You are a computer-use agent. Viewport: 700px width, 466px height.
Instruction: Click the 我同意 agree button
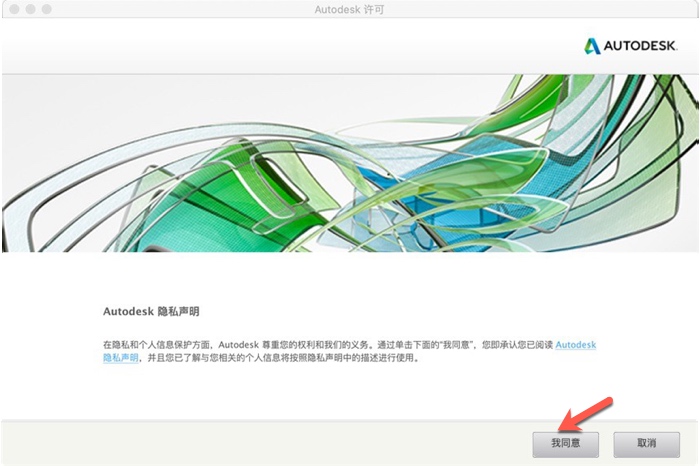[x=565, y=443]
